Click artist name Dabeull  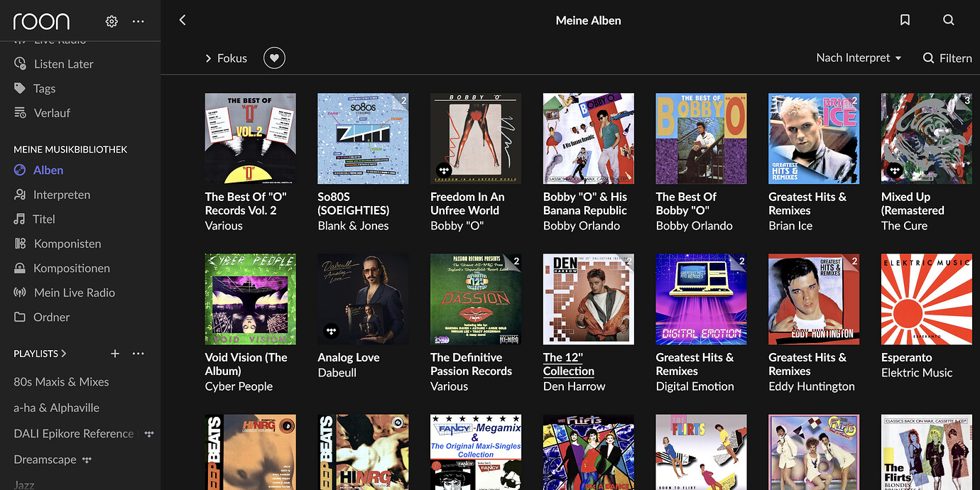337,373
